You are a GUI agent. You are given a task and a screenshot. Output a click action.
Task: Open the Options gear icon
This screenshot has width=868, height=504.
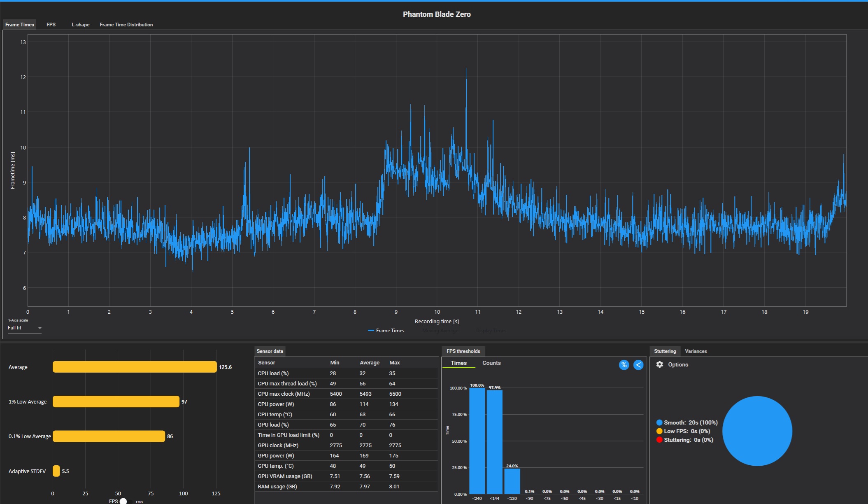(659, 364)
